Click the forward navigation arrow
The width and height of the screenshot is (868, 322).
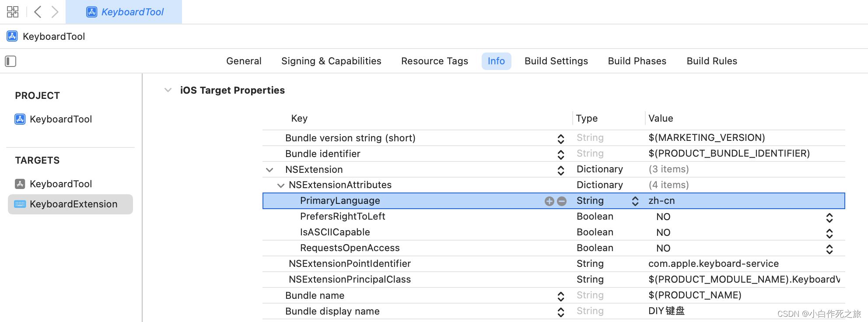coord(55,12)
